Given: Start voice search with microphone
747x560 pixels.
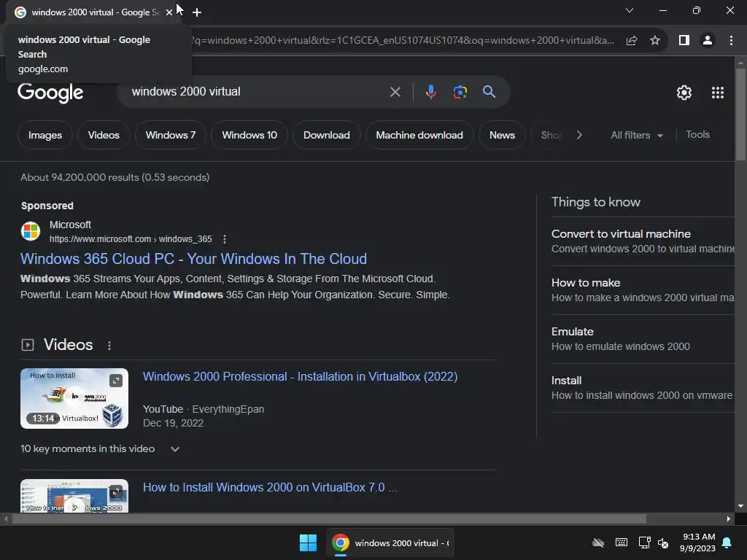Looking at the screenshot, I should pos(430,92).
